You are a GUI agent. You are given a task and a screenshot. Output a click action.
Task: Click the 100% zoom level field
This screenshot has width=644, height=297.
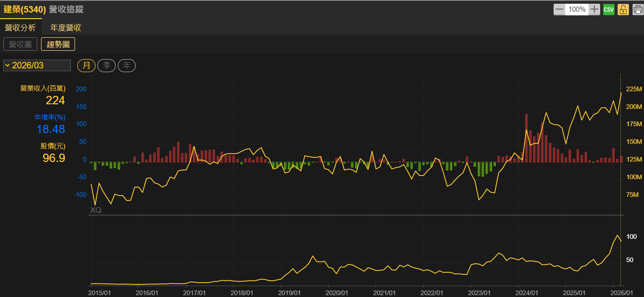pyautogui.click(x=577, y=9)
